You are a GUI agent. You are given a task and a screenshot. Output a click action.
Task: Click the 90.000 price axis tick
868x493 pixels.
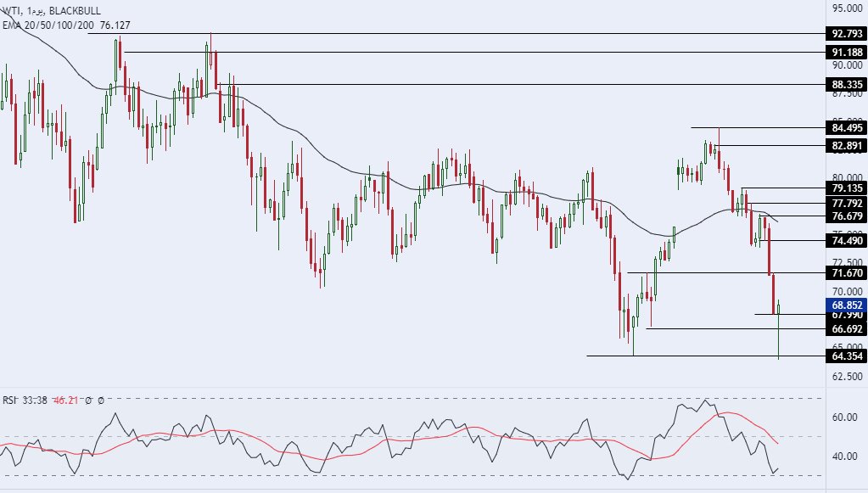coord(847,65)
